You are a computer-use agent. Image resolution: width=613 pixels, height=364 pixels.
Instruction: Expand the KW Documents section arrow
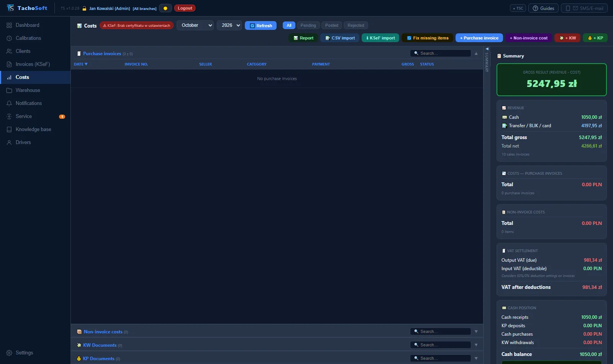[x=476, y=345]
